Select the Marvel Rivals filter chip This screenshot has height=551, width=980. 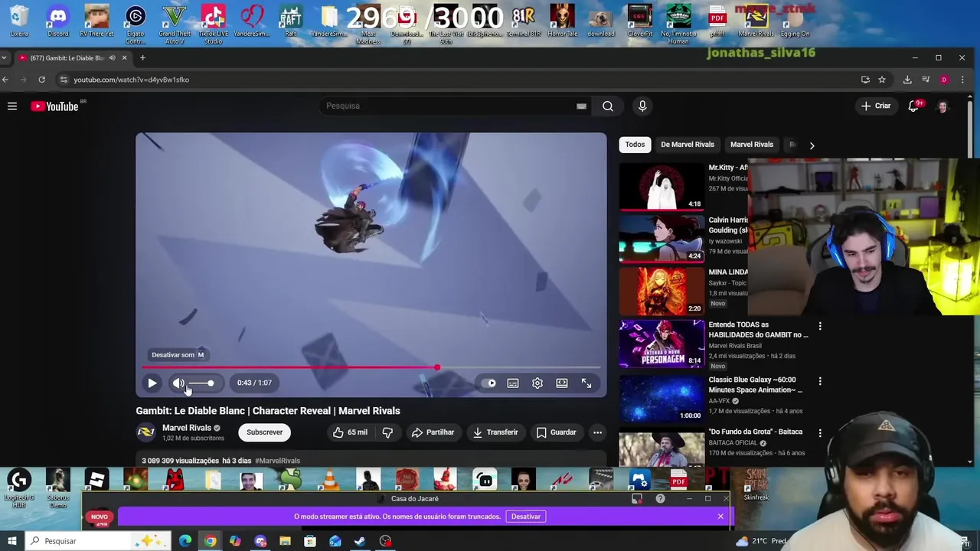click(x=752, y=145)
